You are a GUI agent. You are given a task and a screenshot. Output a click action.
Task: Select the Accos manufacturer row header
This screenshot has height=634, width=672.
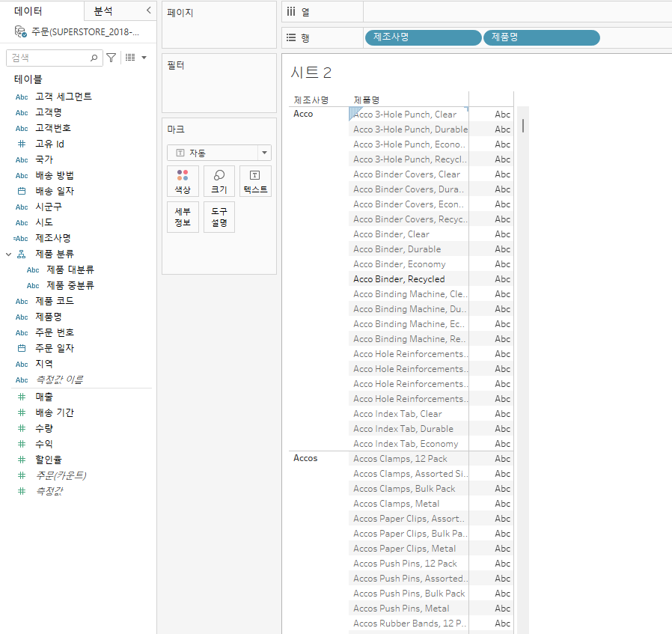pyautogui.click(x=305, y=458)
